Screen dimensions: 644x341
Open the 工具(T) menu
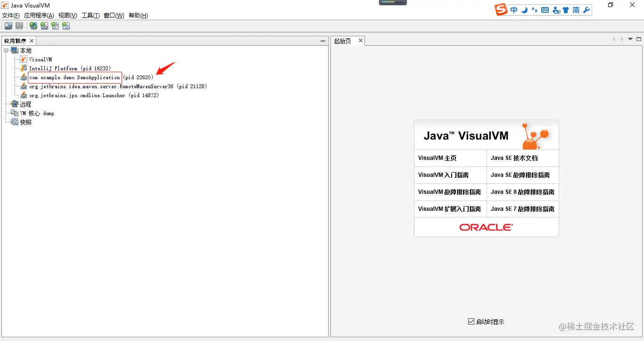point(91,16)
